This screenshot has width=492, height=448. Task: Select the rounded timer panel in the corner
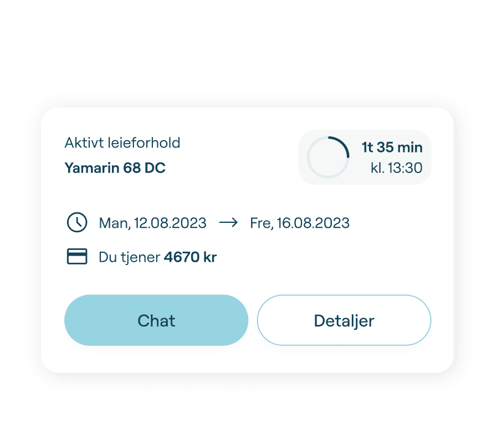365,157
